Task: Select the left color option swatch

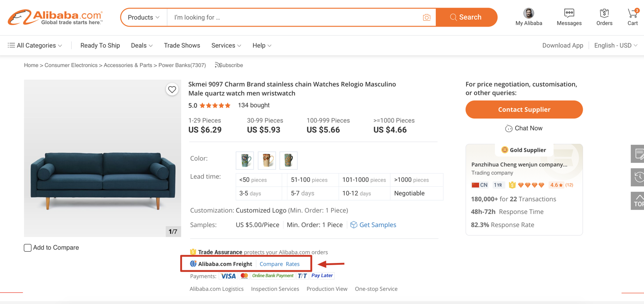Action: tap(245, 161)
